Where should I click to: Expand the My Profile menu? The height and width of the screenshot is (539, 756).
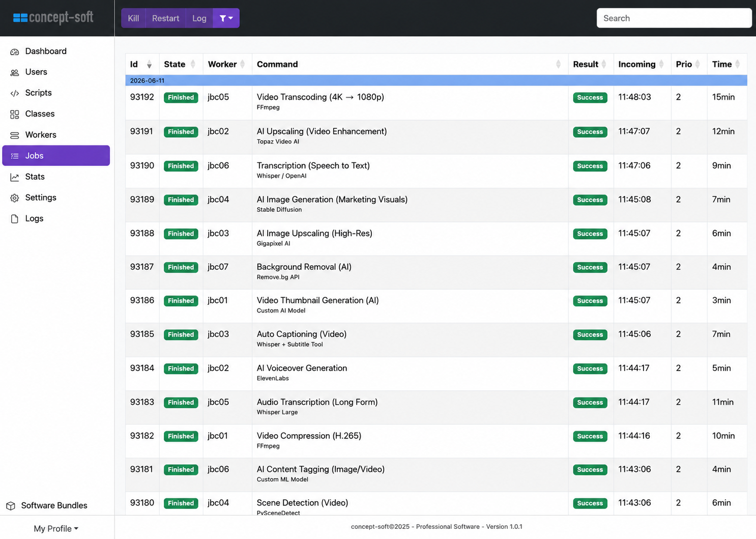(x=56, y=528)
